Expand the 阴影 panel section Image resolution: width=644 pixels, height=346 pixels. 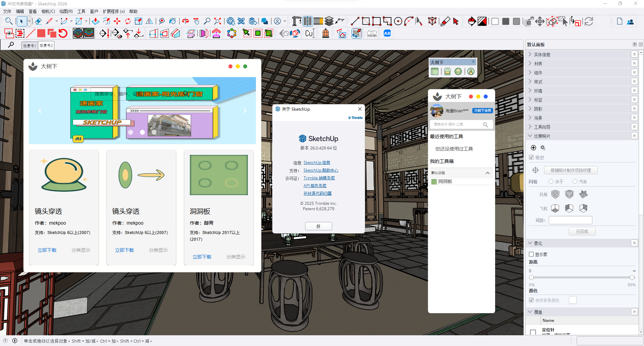[x=538, y=109]
